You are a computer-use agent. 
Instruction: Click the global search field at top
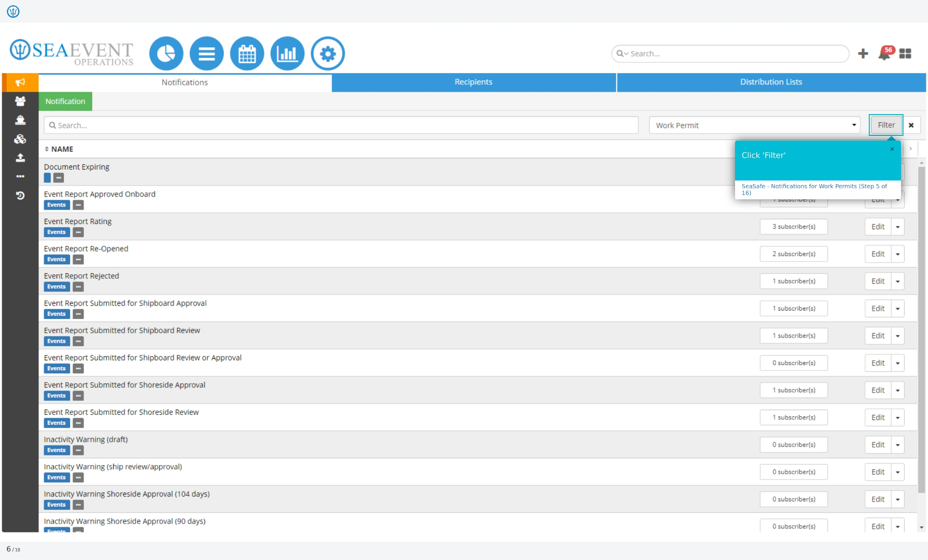[x=730, y=53]
